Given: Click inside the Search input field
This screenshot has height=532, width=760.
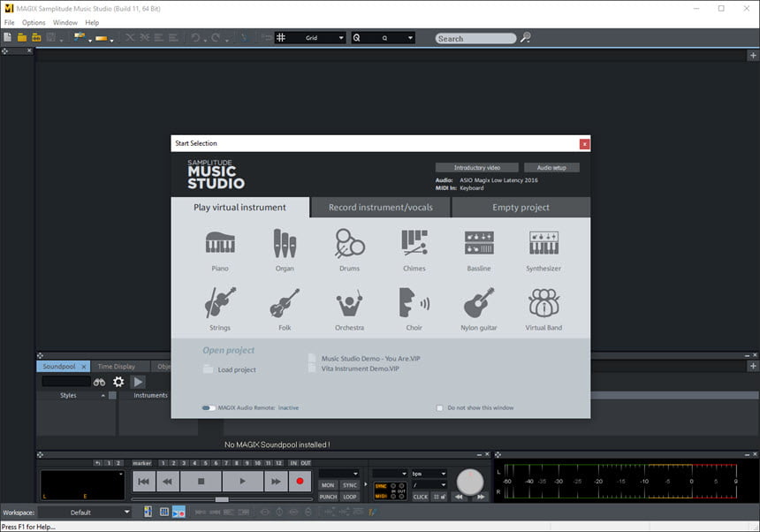Looking at the screenshot, I should (x=475, y=38).
